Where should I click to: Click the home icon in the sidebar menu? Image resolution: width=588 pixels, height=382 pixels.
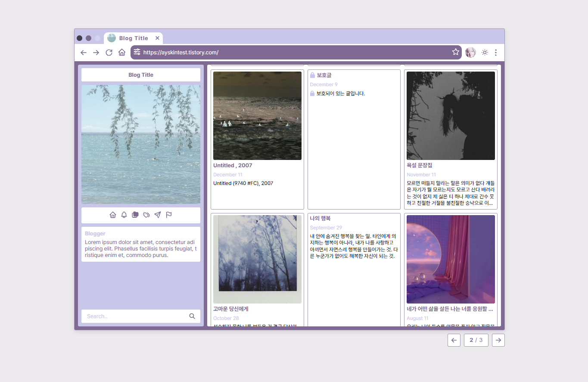113,215
